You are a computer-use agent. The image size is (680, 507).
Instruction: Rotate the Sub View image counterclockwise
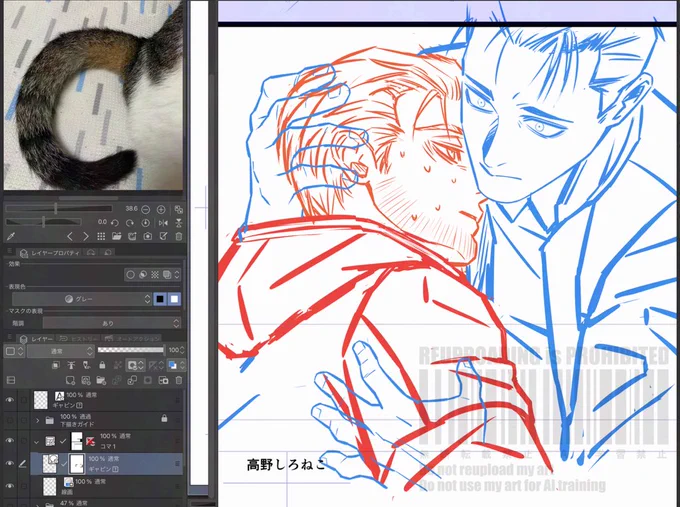pyautogui.click(x=114, y=223)
